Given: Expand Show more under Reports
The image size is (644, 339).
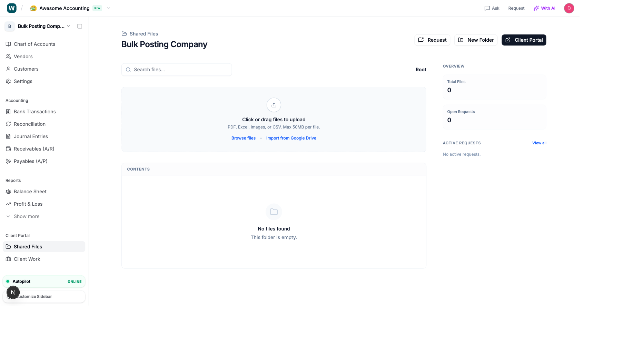Looking at the screenshot, I should [27, 216].
